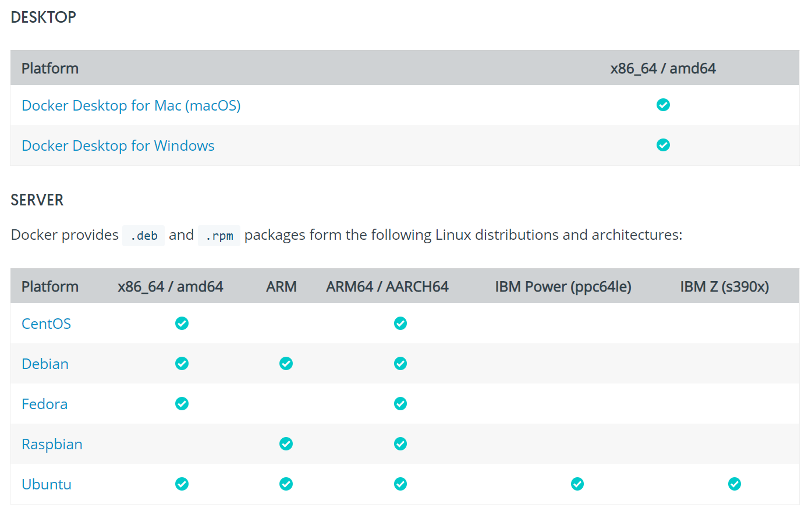Click Debian ARM64 / AARCH64 checkmark

point(400,363)
